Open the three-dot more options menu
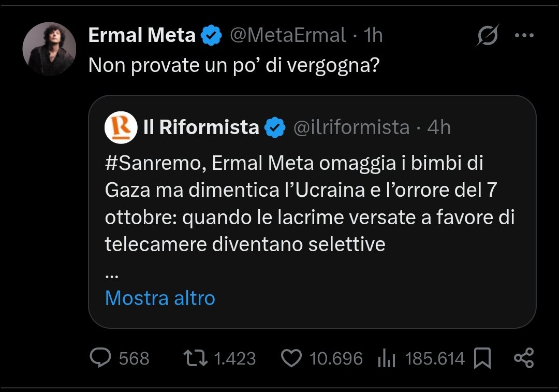This screenshot has width=559, height=392. coord(524,36)
